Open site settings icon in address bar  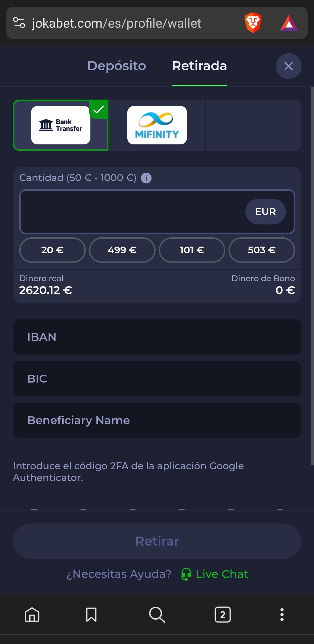point(19,23)
